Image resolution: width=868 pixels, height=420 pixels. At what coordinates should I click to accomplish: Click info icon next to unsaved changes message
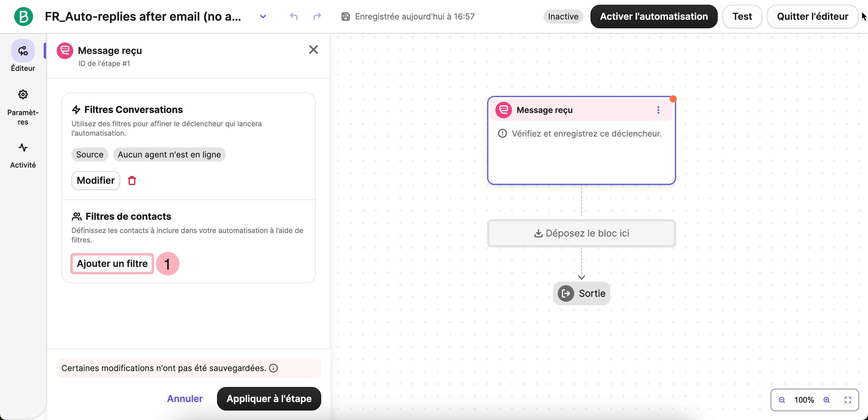point(274,368)
